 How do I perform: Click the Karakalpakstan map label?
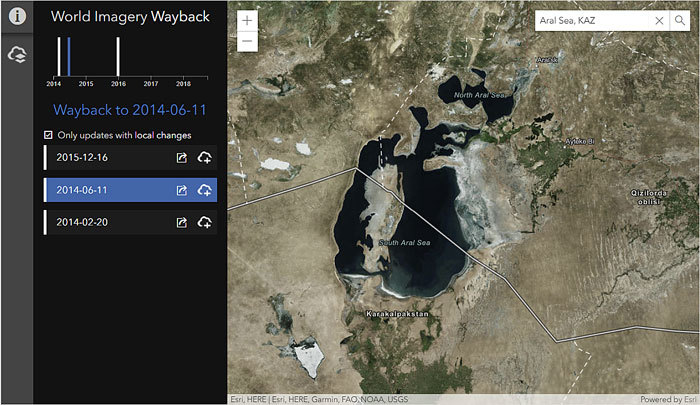[397, 314]
